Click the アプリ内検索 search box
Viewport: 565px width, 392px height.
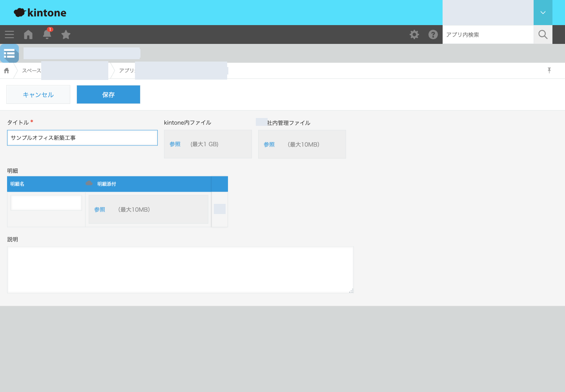pyautogui.click(x=488, y=34)
